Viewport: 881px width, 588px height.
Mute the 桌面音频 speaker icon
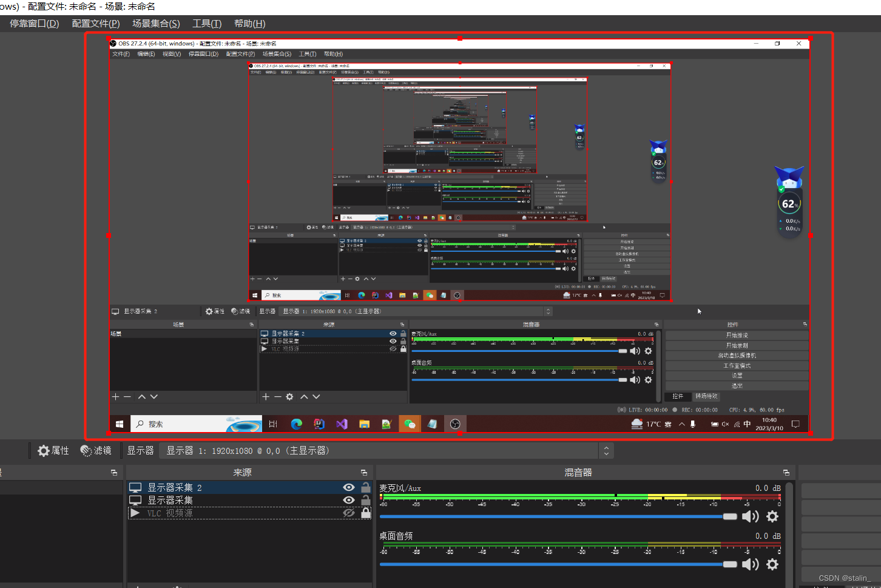pos(750,564)
